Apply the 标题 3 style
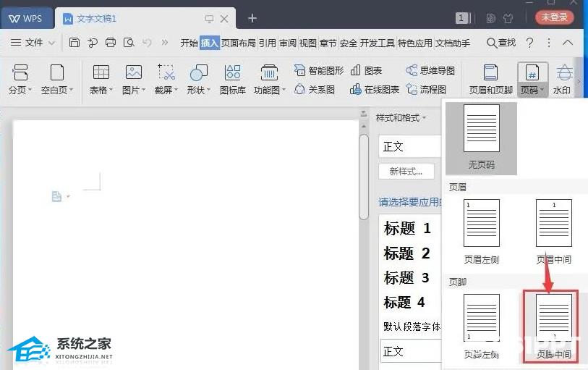 406,278
